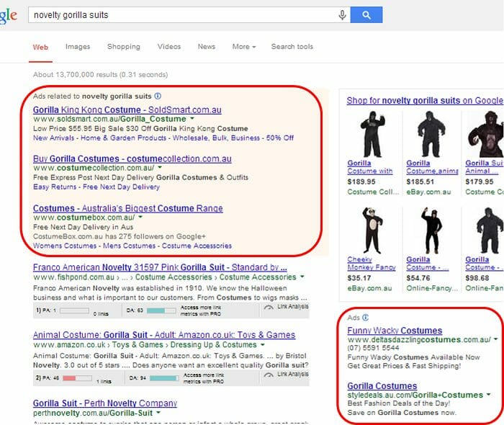Expand arrow beside perthnovelty.com.au URL
Image resolution: width=504 pixels, height=425 pixels.
(158, 413)
